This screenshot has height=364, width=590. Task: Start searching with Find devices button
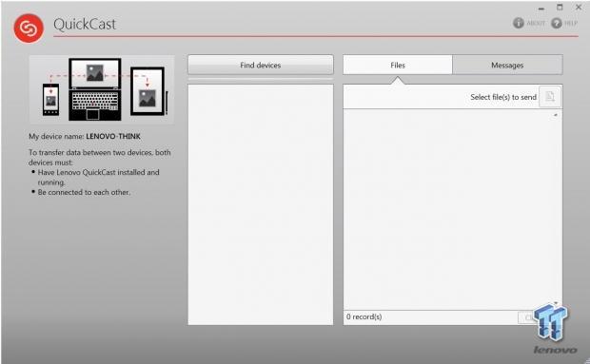(261, 65)
